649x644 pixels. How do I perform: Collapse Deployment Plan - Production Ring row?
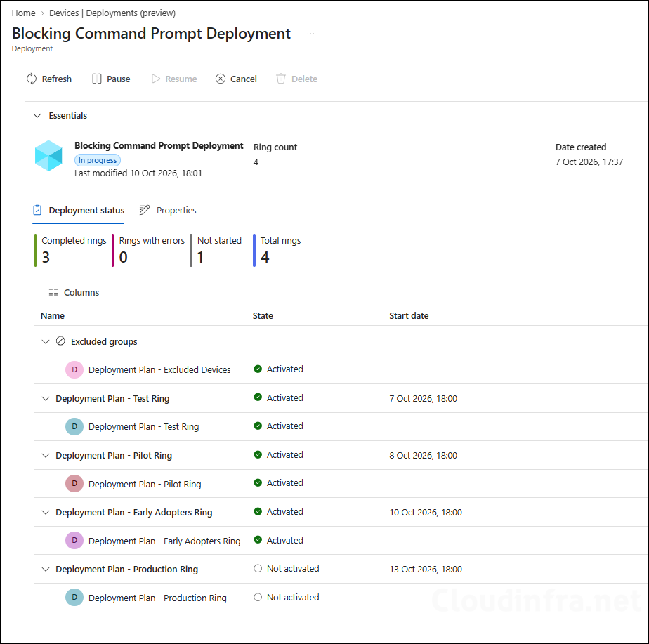click(46, 569)
